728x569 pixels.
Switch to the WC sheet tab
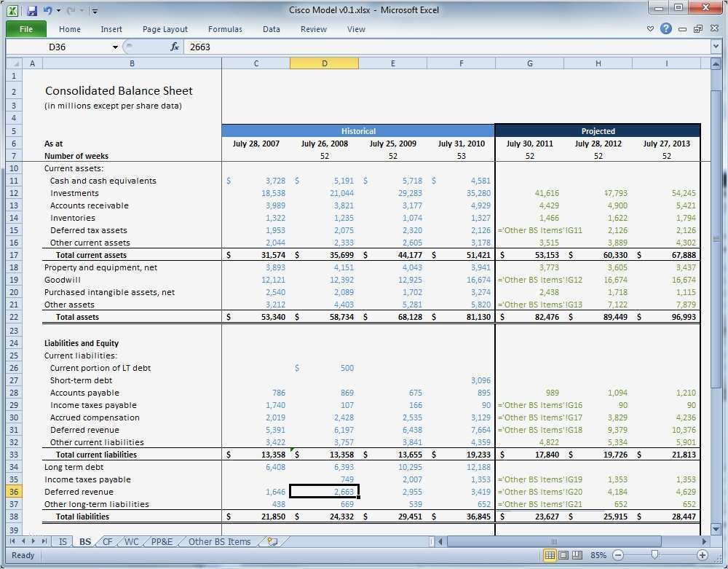131,541
